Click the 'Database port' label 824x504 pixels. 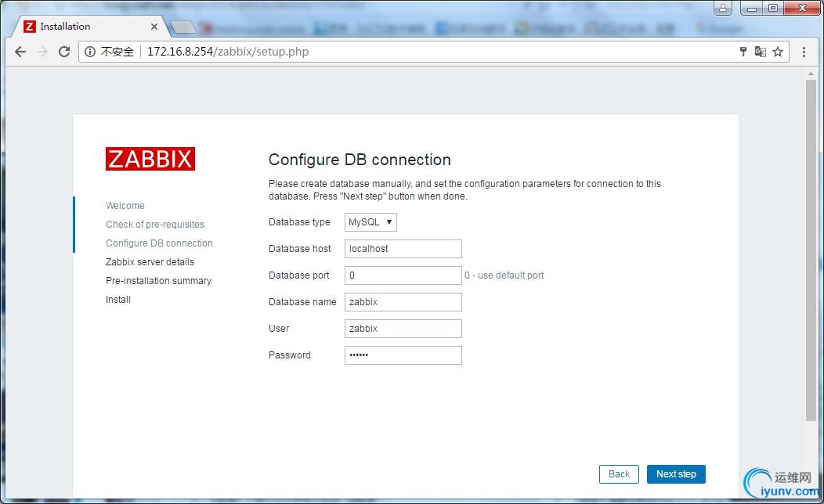click(299, 275)
